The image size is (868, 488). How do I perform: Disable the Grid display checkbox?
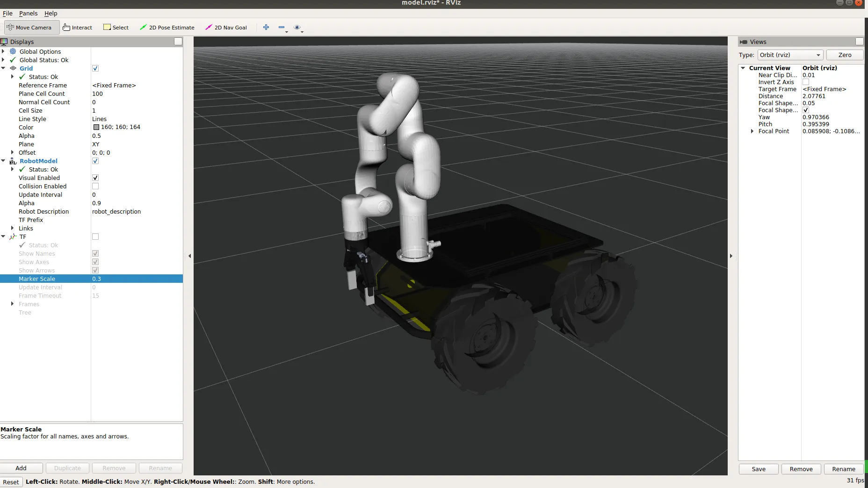pos(95,68)
